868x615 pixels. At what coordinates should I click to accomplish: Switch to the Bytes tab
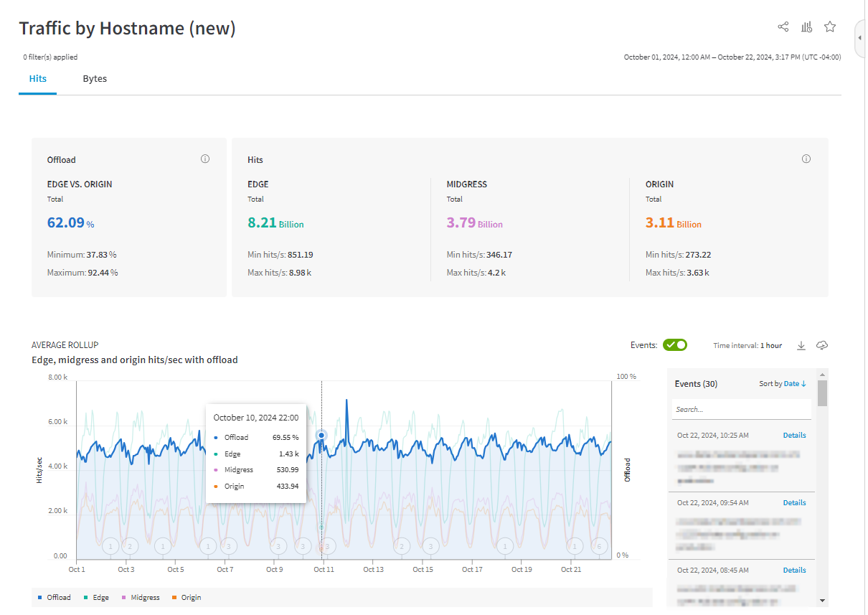tap(95, 79)
